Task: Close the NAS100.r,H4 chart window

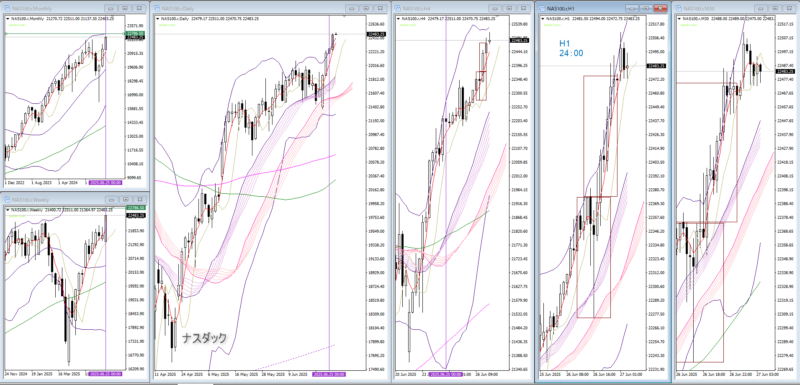Action: point(522,9)
